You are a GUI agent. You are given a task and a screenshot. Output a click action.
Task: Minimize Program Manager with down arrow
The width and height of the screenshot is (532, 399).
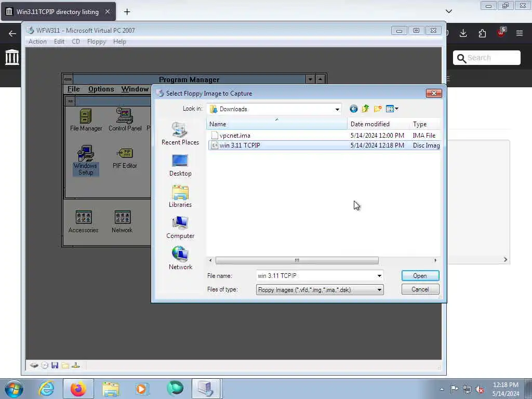coord(310,79)
